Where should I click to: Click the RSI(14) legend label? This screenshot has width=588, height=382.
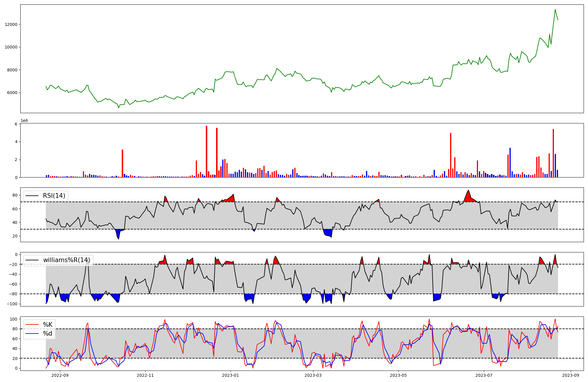click(54, 196)
